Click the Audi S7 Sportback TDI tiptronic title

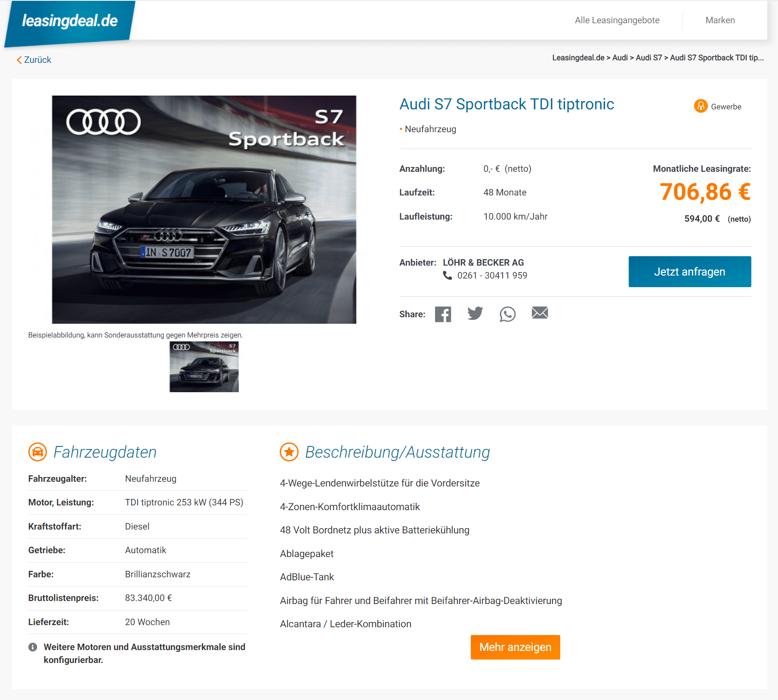(506, 104)
